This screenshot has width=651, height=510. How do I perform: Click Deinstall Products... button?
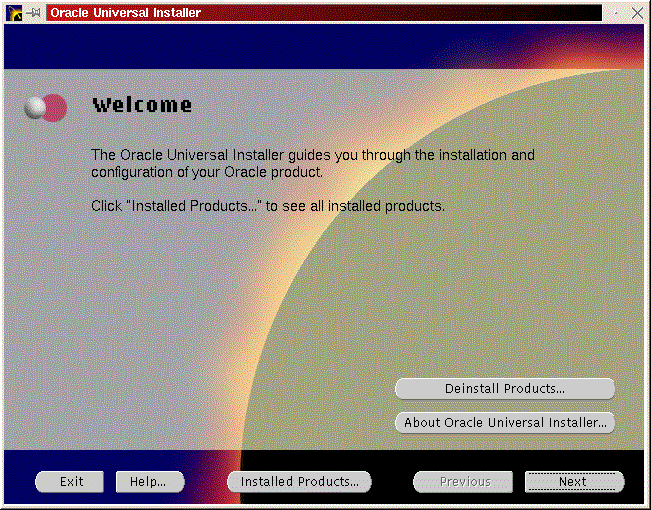504,388
